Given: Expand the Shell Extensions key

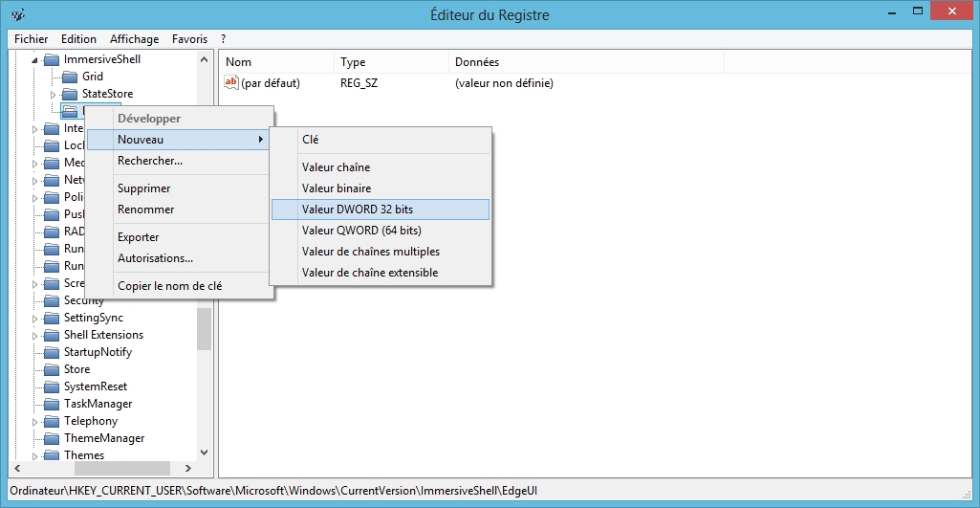Looking at the screenshot, I should point(35,336).
